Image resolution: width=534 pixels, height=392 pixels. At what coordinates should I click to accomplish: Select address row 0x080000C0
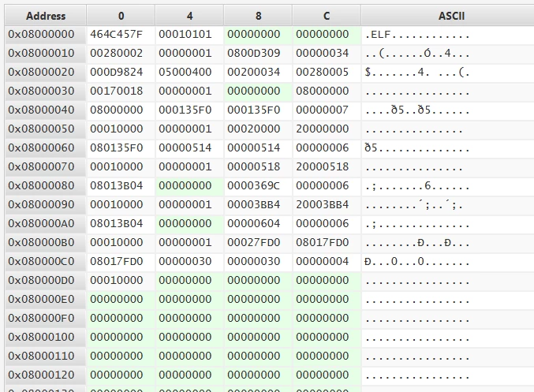(41, 261)
